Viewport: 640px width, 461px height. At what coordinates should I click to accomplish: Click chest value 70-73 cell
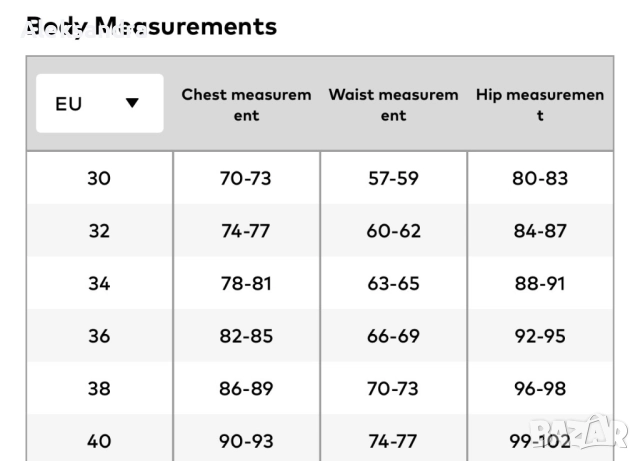246,179
